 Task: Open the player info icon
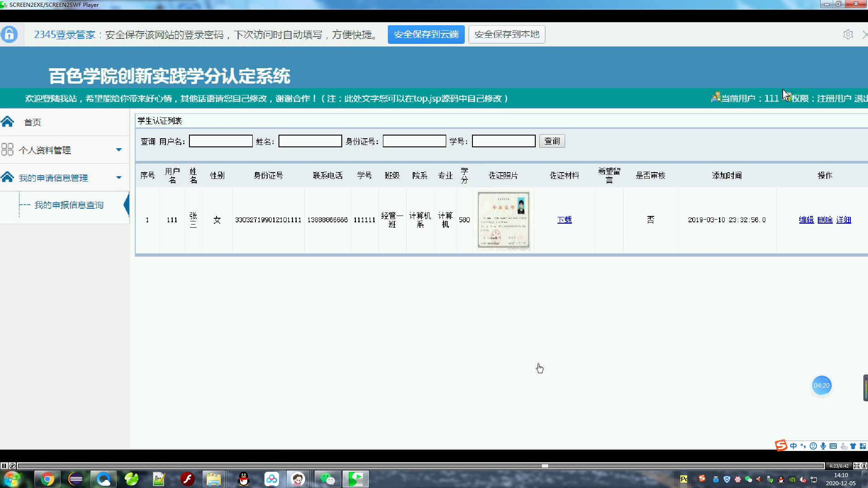(x=864, y=466)
